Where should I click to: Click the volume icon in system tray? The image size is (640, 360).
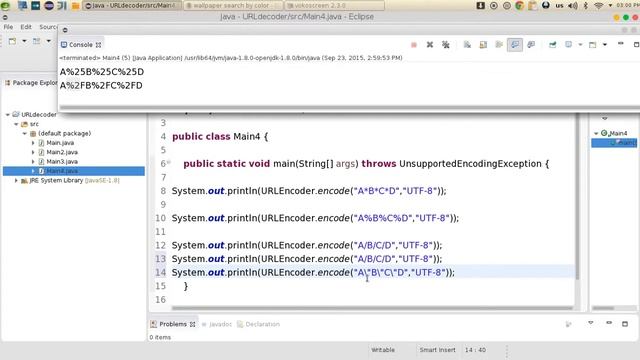click(x=573, y=6)
